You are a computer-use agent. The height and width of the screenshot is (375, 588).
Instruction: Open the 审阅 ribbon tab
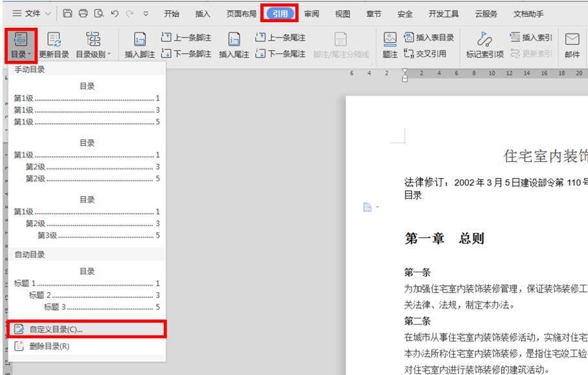point(312,14)
